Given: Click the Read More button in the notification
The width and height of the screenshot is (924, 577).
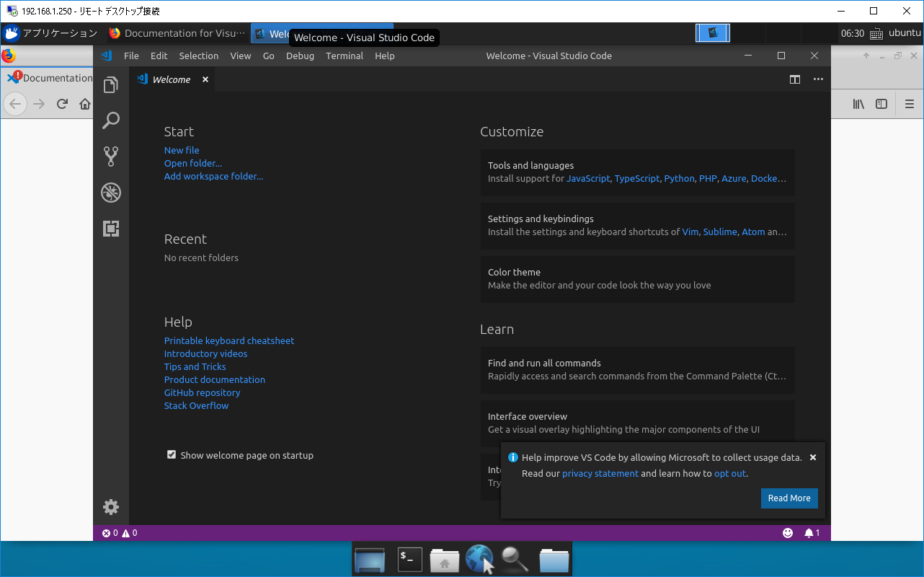Looking at the screenshot, I should point(789,498).
